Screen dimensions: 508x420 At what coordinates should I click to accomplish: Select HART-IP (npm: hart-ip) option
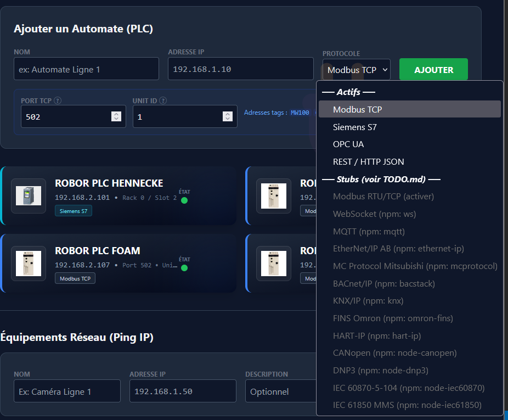409,336
